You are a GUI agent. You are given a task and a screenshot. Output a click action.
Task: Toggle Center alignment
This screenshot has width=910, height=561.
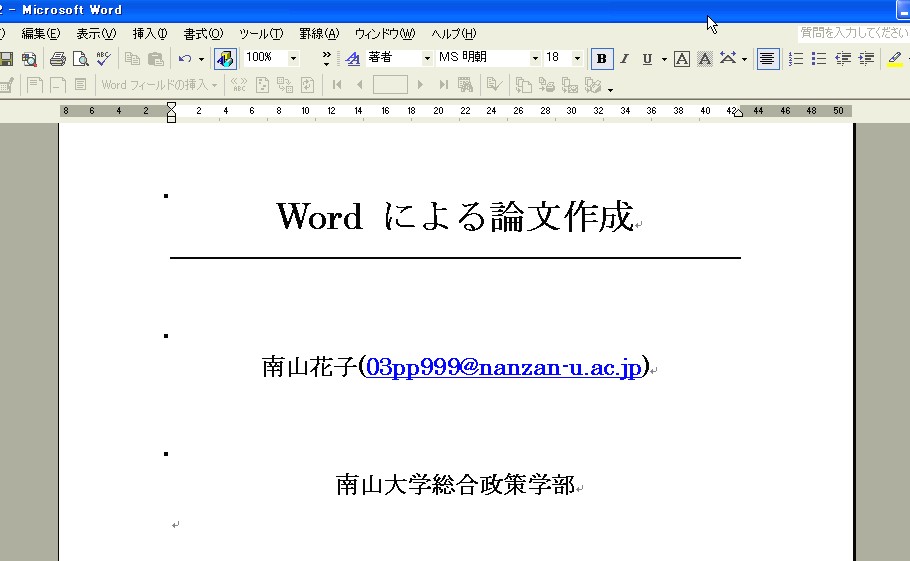(x=767, y=59)
